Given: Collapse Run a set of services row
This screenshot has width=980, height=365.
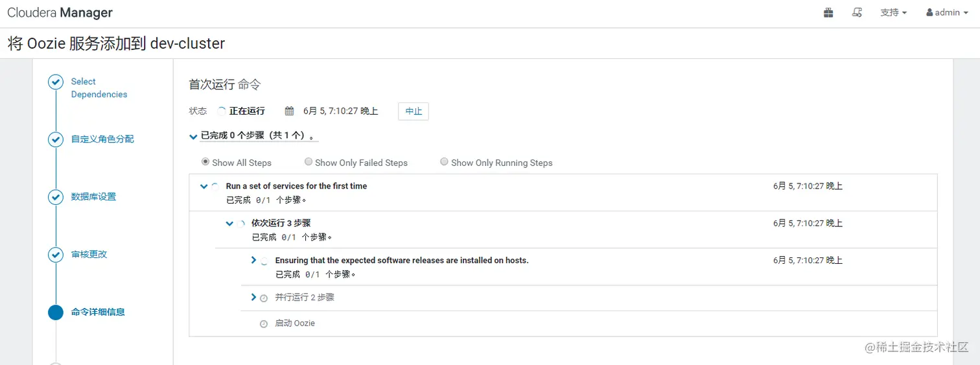Looking at the screenshot, I should (204, 187).
